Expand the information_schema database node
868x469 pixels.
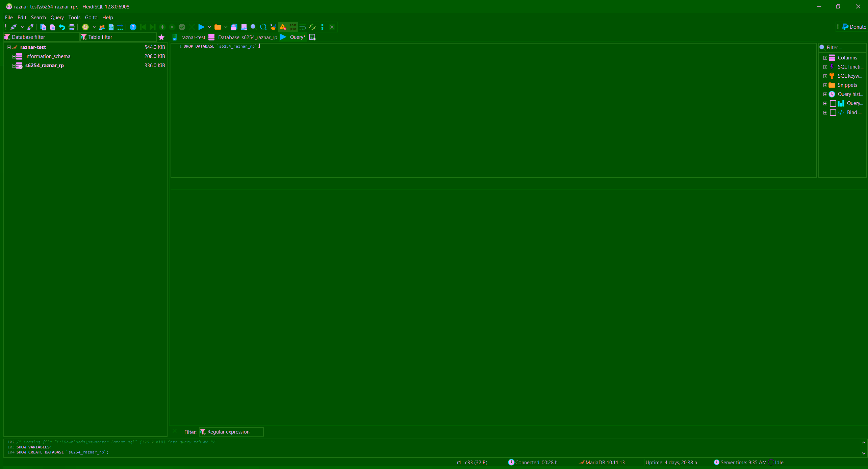click(14, 56)
